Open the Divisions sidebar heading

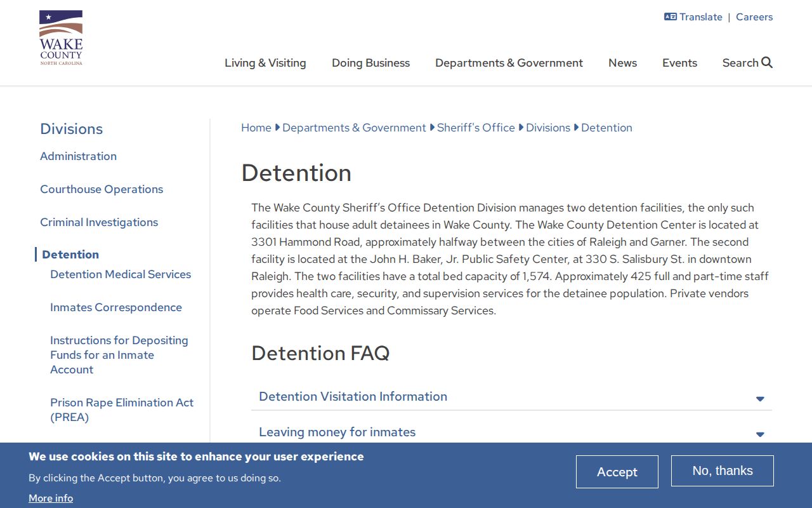(x=71, y=129)
